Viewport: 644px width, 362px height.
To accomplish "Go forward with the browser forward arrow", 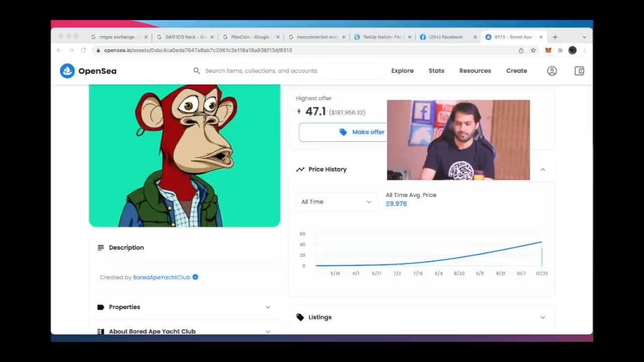I will click(x=71, y=50).
